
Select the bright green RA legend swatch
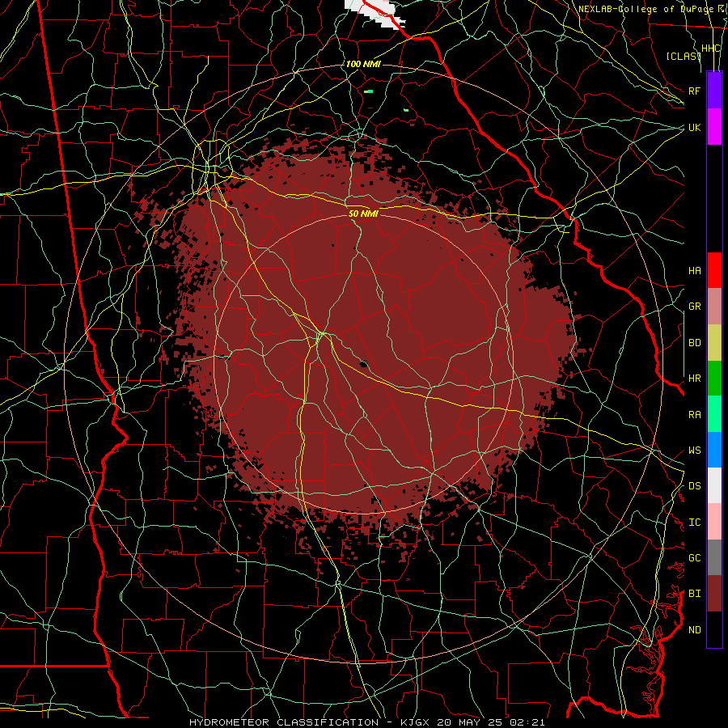[x=714, y=414]
